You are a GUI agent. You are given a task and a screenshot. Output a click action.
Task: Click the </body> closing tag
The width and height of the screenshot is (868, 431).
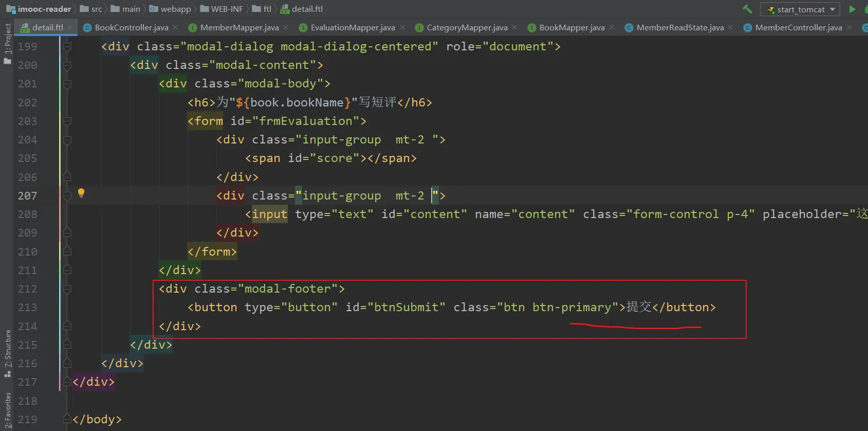click(x=97, y=419)
